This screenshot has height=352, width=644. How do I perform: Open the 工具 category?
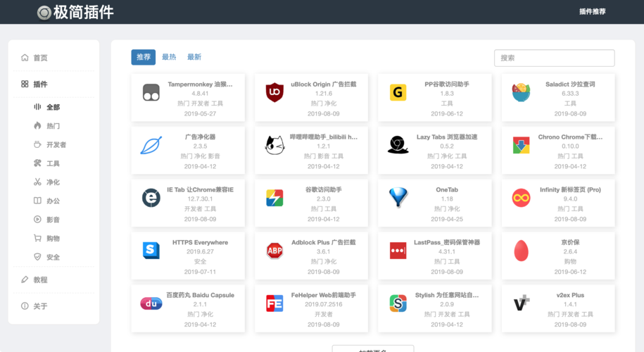pos(53,163)
